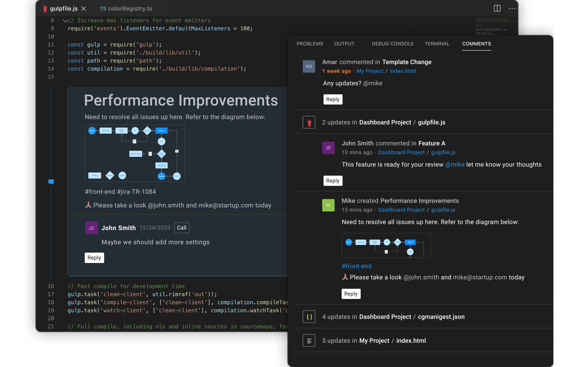Click the index.html text file icon
Image resolution: width=588 pixels, height=367 pixels.
309,340
